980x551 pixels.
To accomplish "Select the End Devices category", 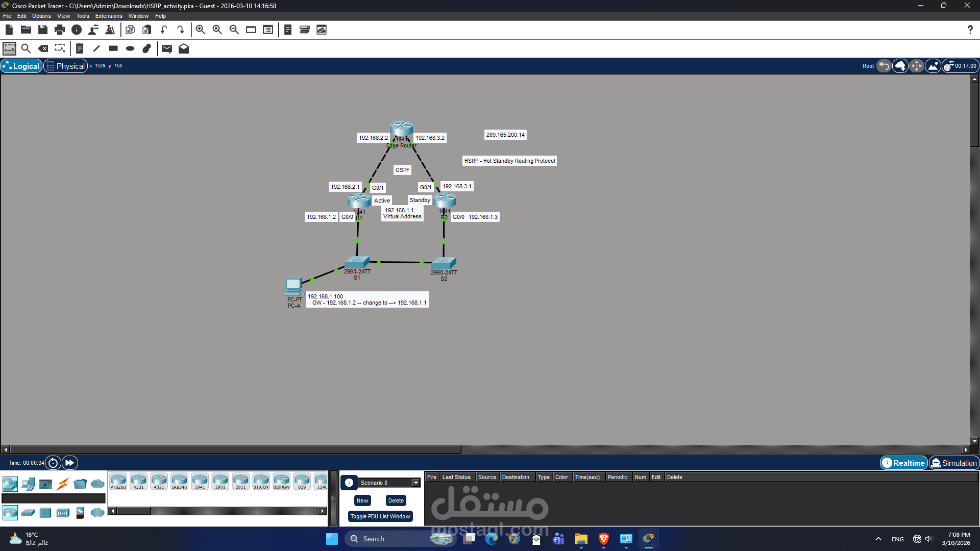I will coord(28,484).
